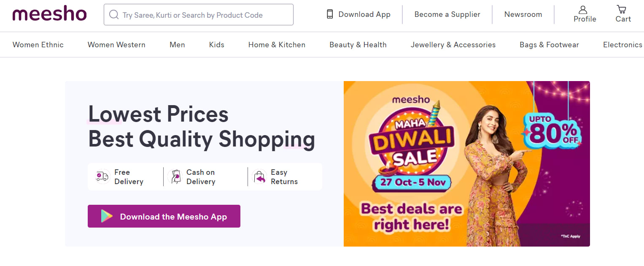Open the Electronics category
Screen dimensions: 644x266
(622, 44)
